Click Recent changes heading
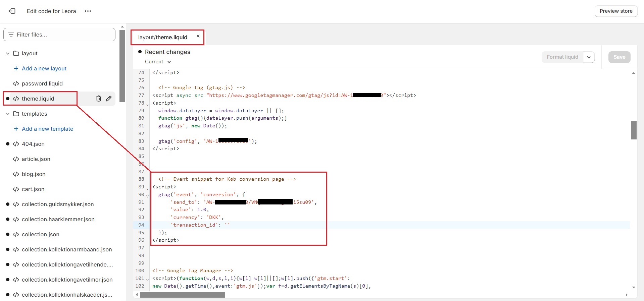This screenshot has width=644, height=301. (x=167, y=52)
